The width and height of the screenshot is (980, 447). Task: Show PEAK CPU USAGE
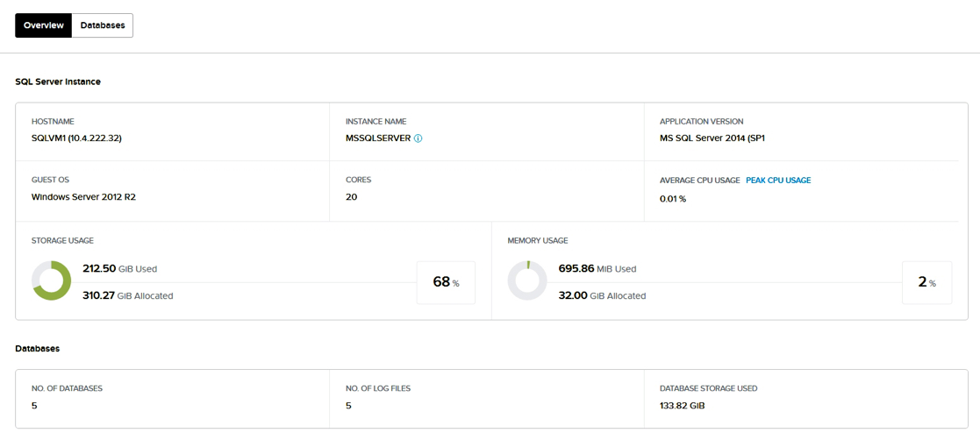point(778,181)
